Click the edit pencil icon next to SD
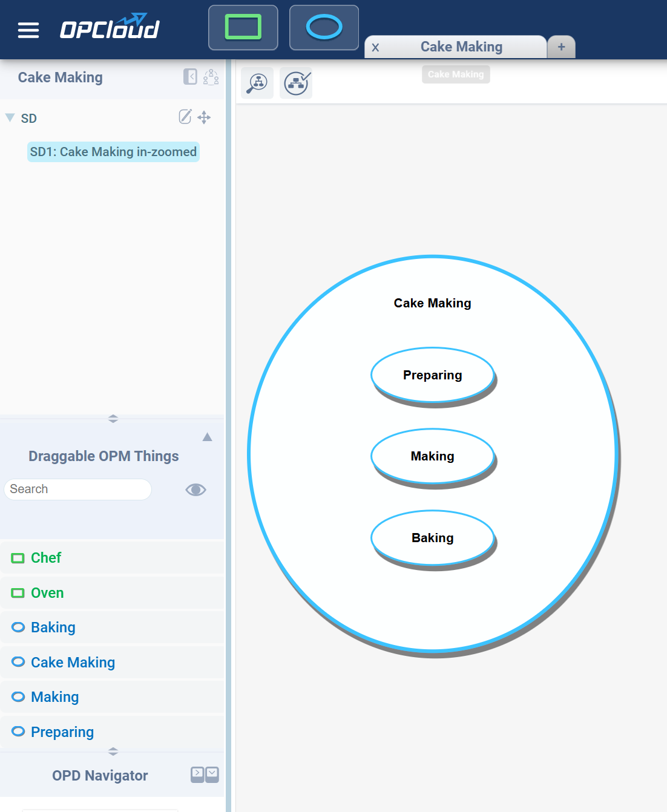Screen dimensions: 667x812 tap(185, 117)
